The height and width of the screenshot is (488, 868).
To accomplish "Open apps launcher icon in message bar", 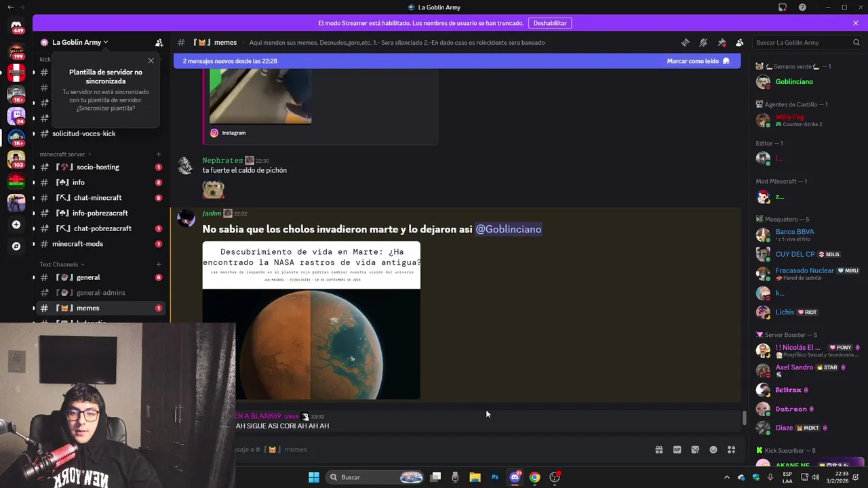I will [731, 449].
